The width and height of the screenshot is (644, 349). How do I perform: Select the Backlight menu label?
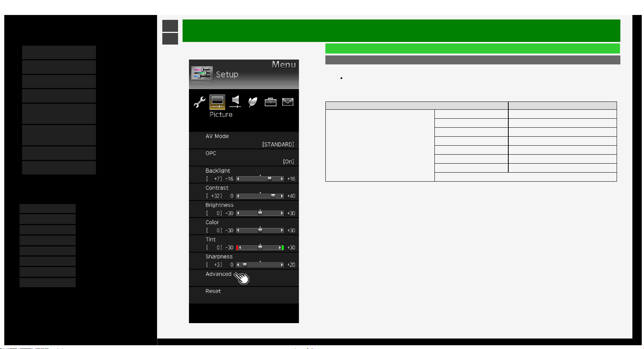coord(218,171)
